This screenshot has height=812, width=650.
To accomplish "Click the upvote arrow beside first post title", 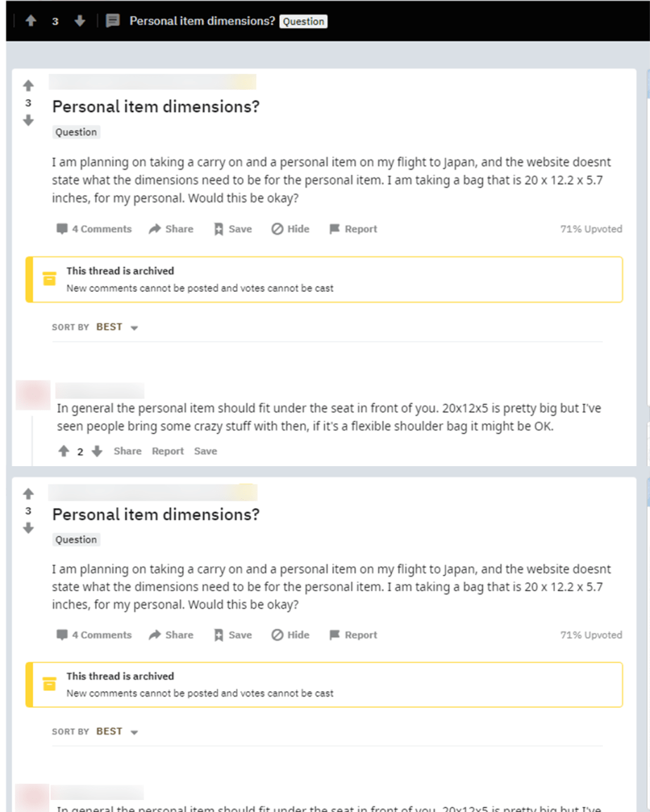I will 29,86.
